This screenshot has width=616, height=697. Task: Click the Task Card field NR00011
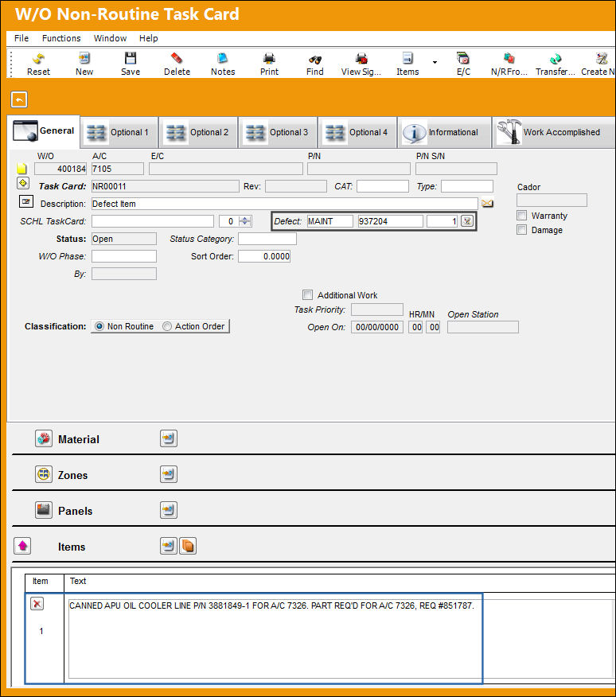pos(165,186)
